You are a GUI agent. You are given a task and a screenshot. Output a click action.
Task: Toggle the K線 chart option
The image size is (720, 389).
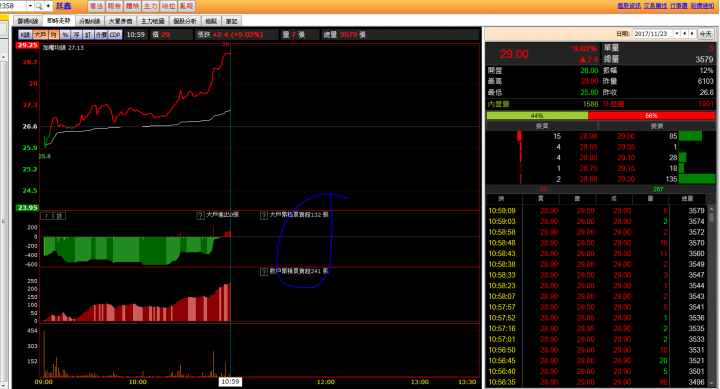[25, 35]
